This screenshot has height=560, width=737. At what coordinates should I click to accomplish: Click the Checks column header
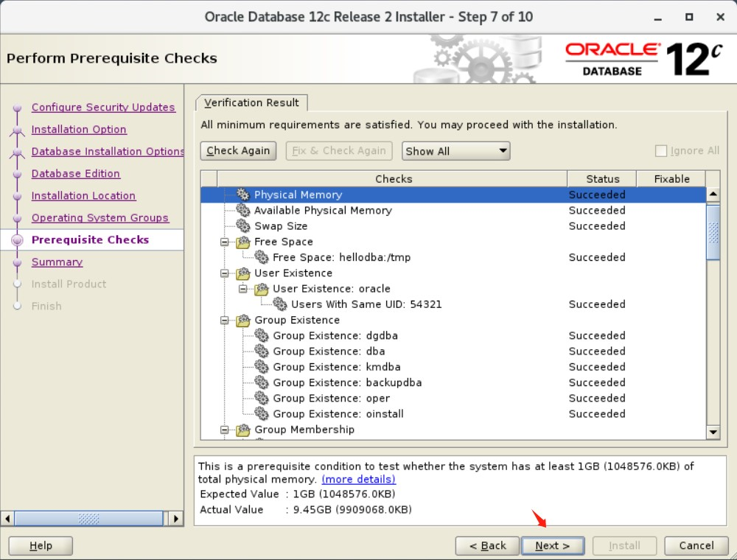[x=393, y=178]
